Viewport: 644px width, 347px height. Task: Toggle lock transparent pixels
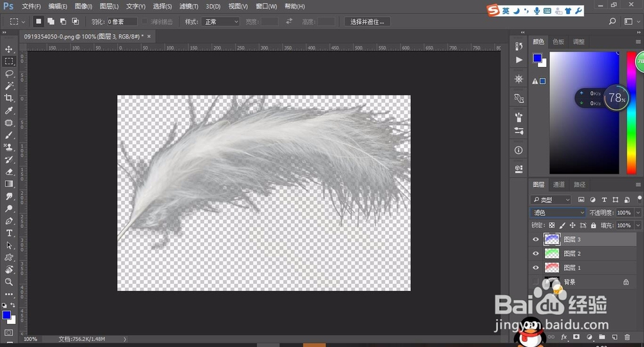pyautogui.click(x=552, y=225)
